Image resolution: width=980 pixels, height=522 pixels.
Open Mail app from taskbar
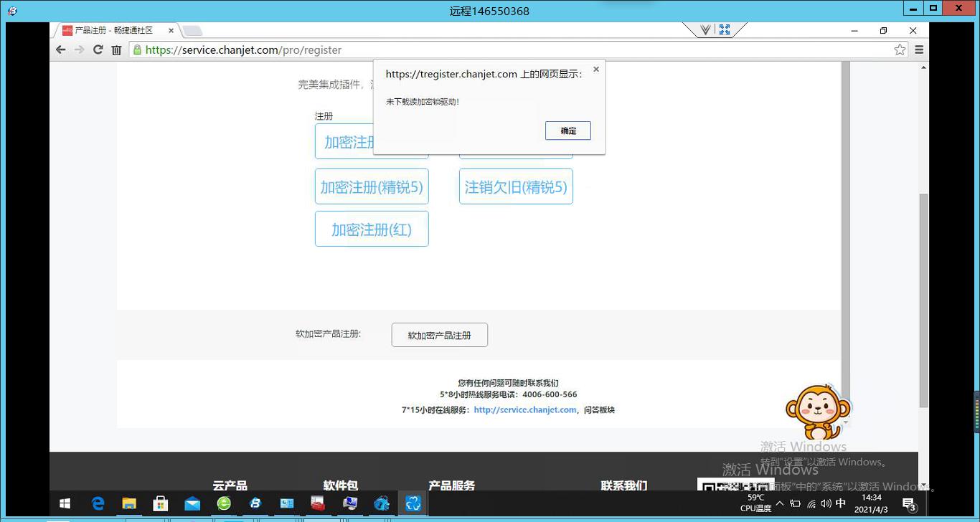[x=192, y=504]
